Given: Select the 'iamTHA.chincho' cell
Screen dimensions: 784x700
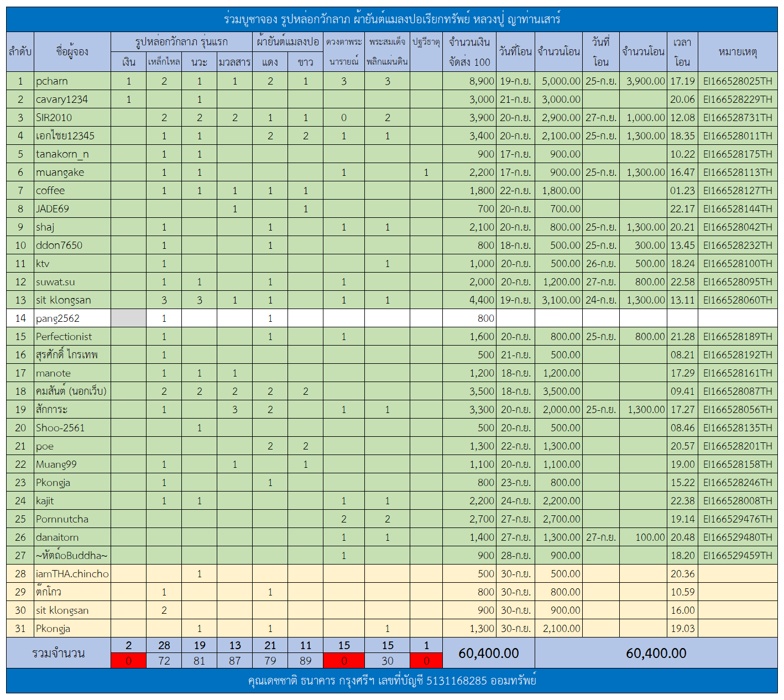Looking at the screenshot, I should (x=72, y=574).
